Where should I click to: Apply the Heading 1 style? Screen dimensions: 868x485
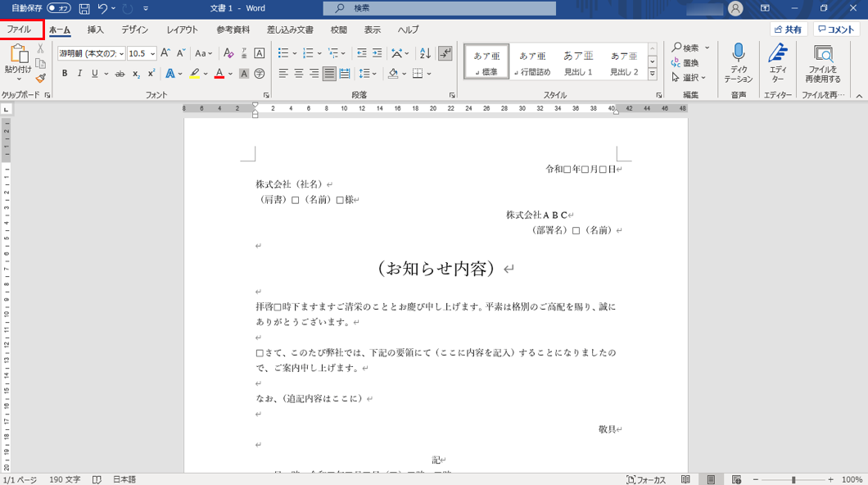(578, 62)
